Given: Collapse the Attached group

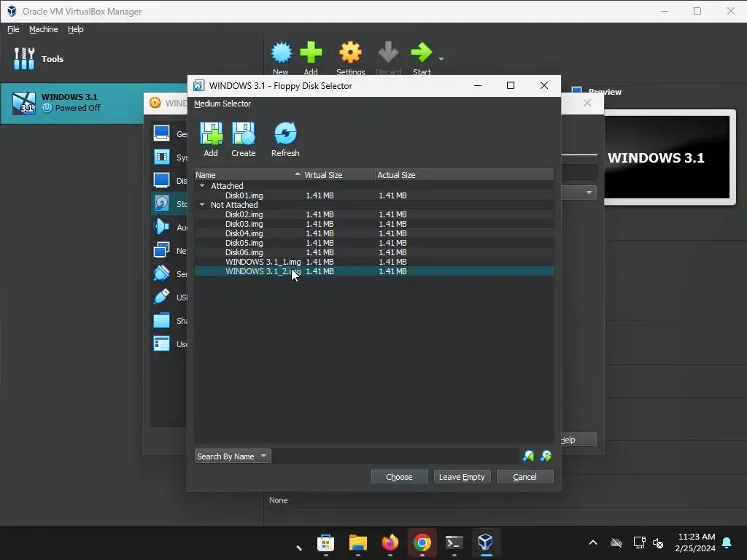Looking at the screenshot, I should point(202,186).
